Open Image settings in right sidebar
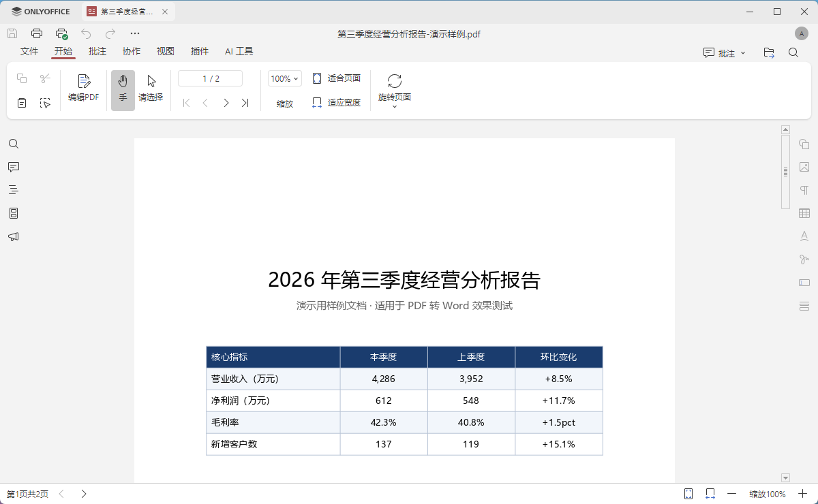818x504 pixels. click(x=804, y=167)
